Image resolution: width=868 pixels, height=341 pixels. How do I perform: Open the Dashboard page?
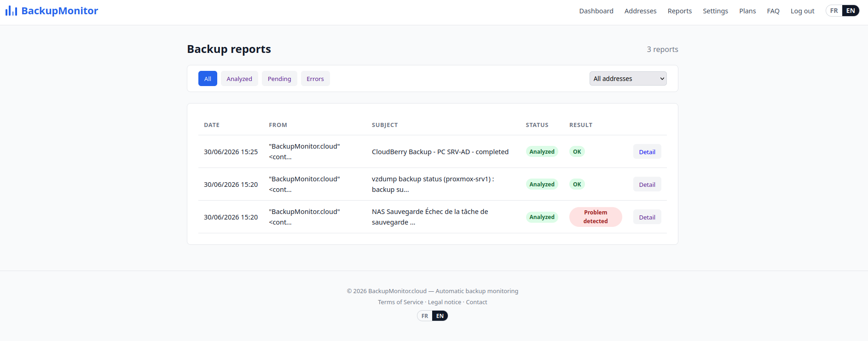coord(596,11)
